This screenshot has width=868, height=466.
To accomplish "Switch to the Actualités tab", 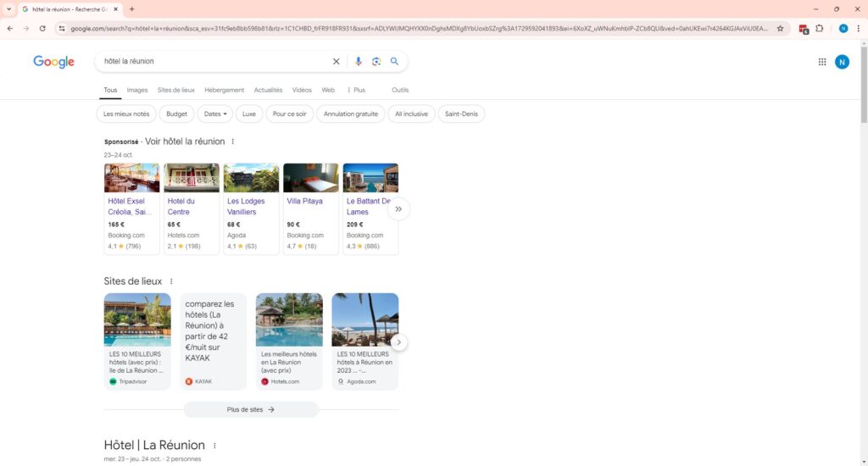I will point(268,90).
